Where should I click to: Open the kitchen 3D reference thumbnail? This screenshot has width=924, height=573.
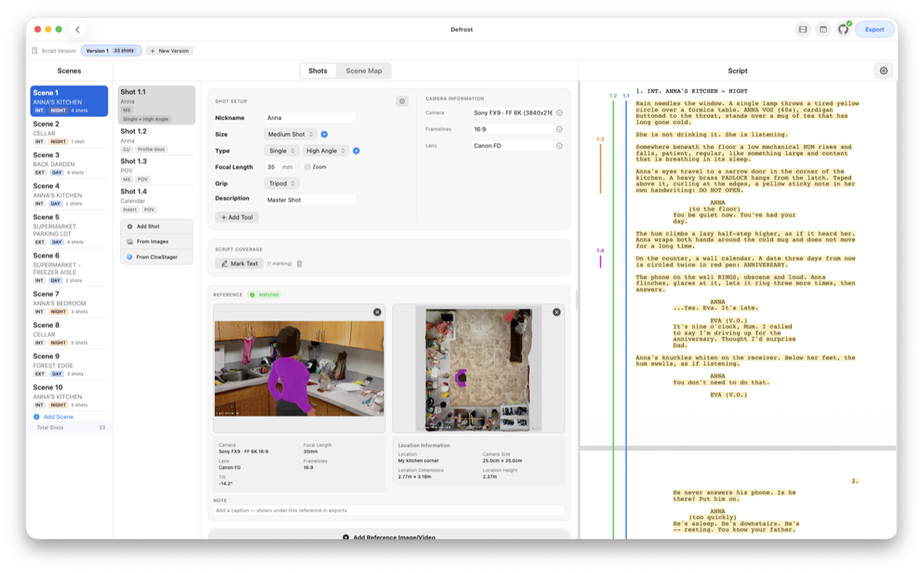(x=299, y=368)
